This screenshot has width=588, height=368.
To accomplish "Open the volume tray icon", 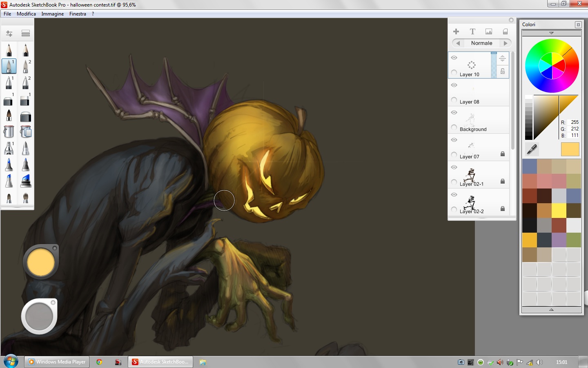I will 539,362.
